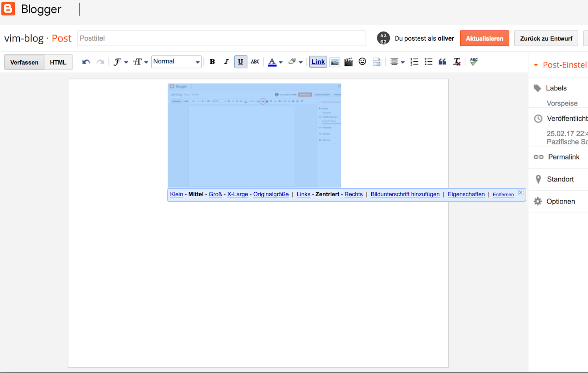
Task: Click the vim-blog blog title
Action: (x=24, y=38)
